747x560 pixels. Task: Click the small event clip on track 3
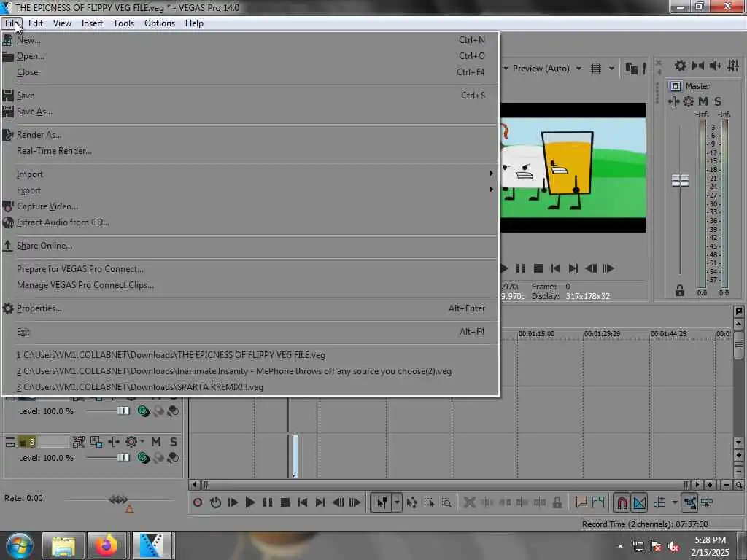coord(295,456)
